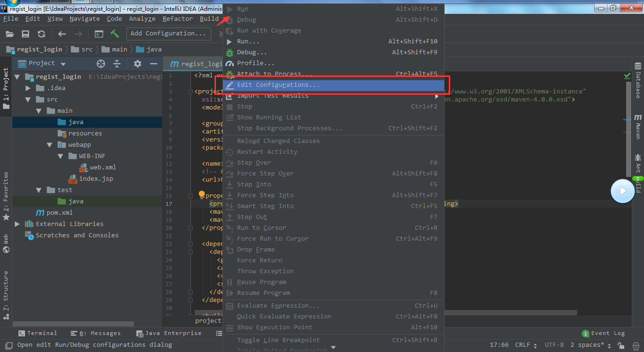The image size is (644, 352).
Task: Collapse the test folder
Action: pyautogui.click(x=39, y=190)
